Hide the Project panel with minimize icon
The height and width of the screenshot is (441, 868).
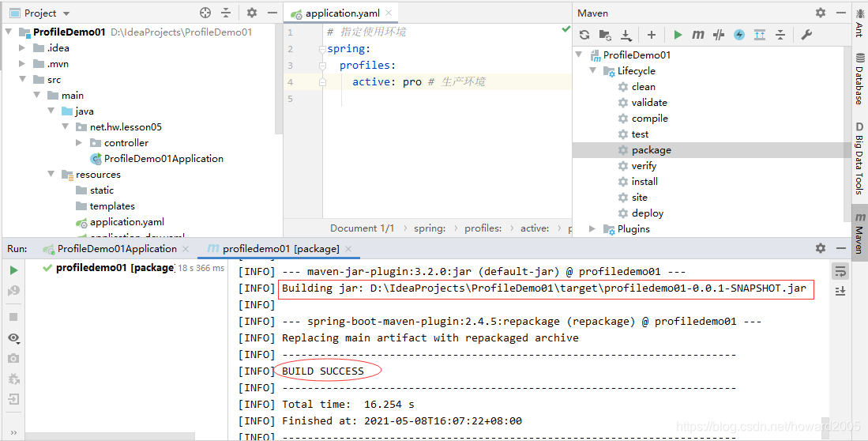click(x=272, y=13)
